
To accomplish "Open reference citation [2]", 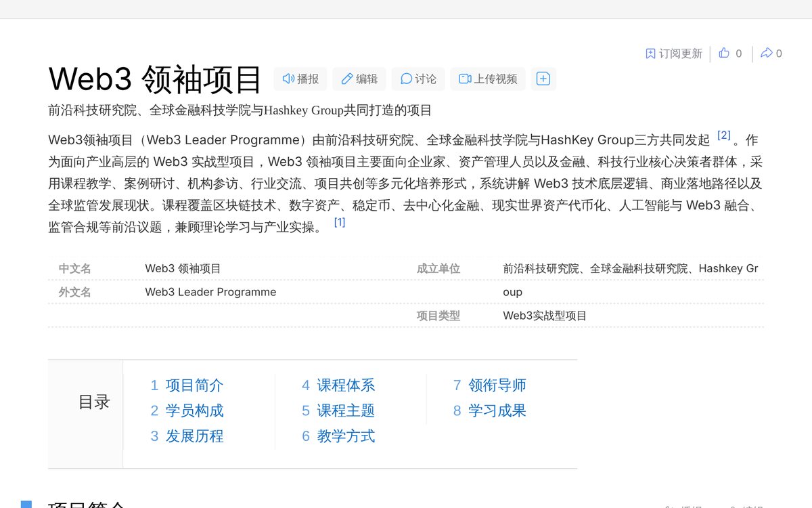I will (724, 135).
